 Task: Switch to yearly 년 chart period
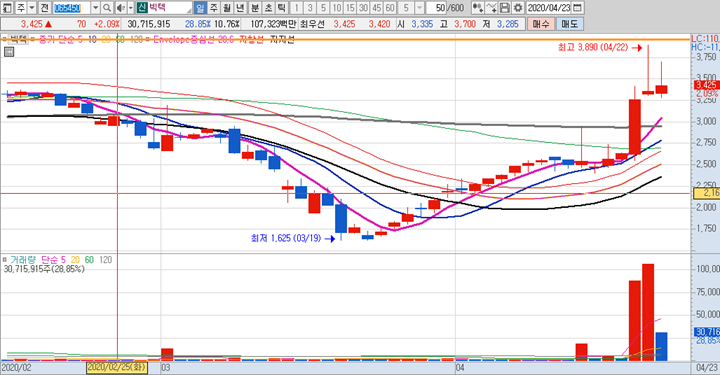241,8
